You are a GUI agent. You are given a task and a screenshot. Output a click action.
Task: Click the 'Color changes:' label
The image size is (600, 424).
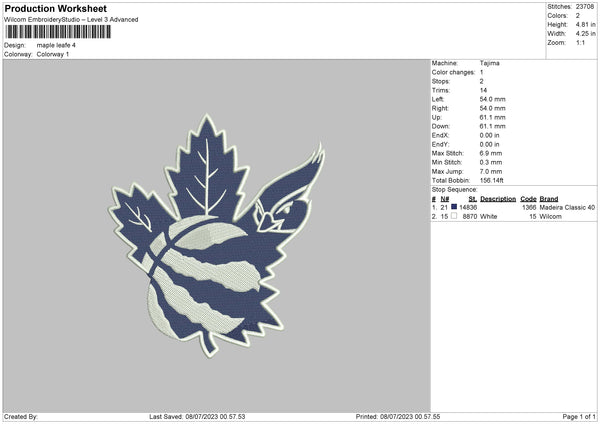[x=453, y=72]
